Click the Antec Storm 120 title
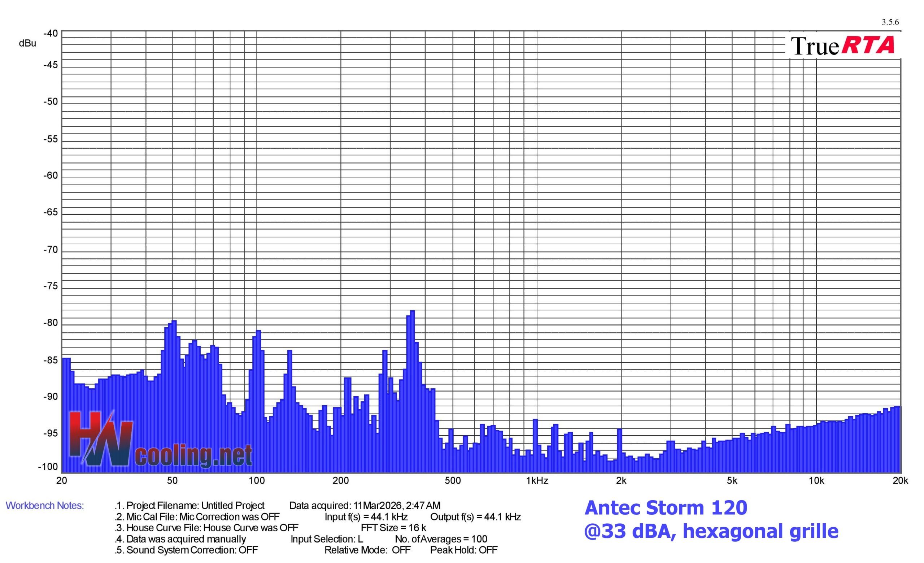924x563 pixels. click(666, 508)
